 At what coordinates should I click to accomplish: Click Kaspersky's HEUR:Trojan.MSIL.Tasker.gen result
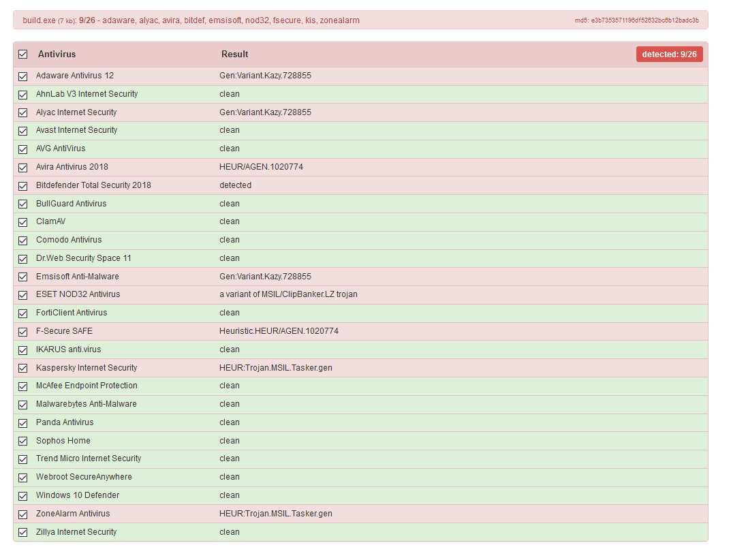point(276,368)
